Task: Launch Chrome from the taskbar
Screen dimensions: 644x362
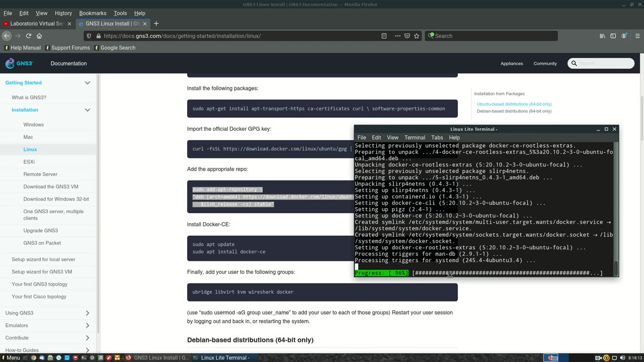Action: 34,357
